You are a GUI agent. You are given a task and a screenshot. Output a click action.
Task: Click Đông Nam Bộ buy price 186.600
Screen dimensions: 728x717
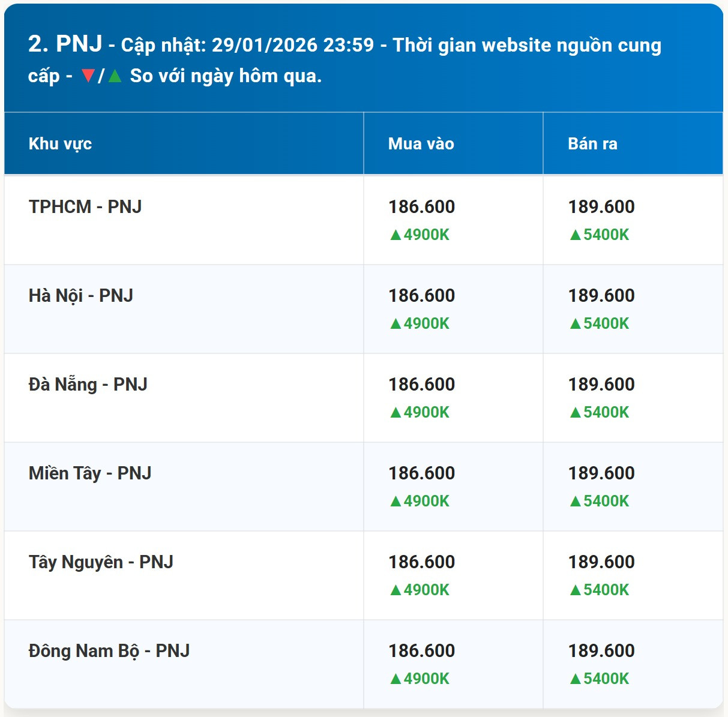pyautogui.click(x=421, y=650)
